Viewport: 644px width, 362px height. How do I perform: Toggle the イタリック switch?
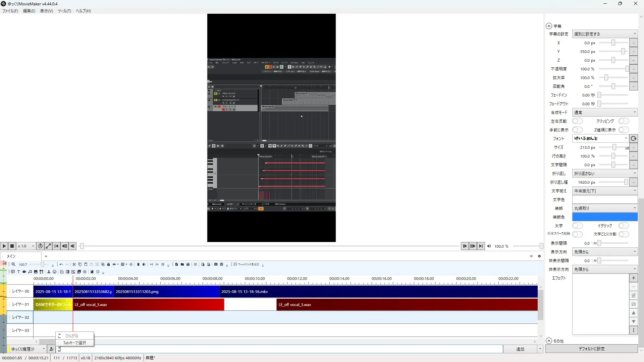pos(623,226)
